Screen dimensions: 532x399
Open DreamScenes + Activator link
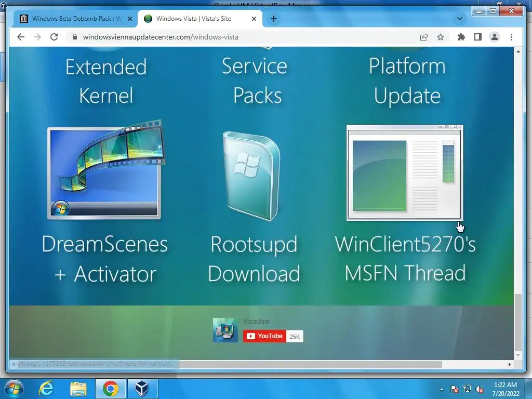coord(105,259)
